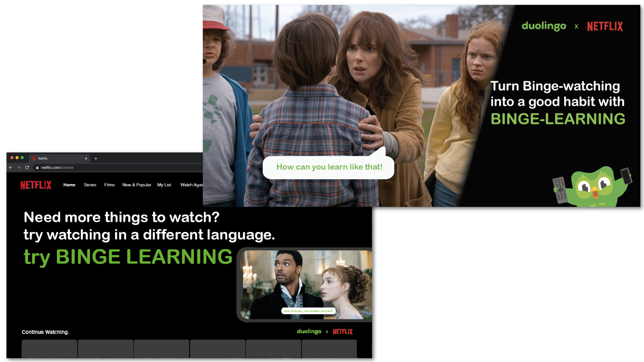Click the red macOS close window dot
The width and height of the screenshot is (644, 362).
point(12,158)
